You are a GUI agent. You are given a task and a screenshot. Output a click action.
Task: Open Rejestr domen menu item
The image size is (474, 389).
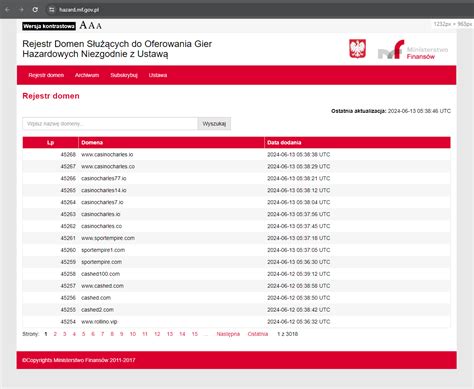coord(46,75)
